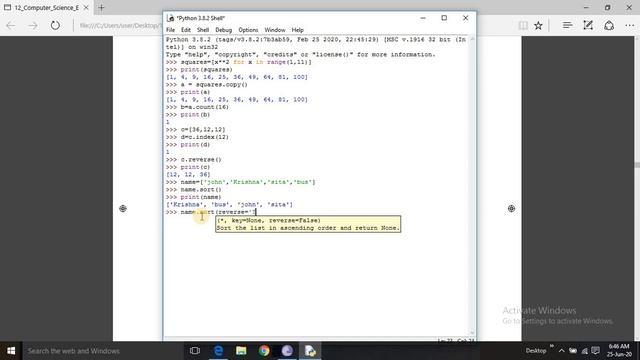Screen dimensions: 640x360
Task: Open Task View on taskbar
Action: point(195,351)
